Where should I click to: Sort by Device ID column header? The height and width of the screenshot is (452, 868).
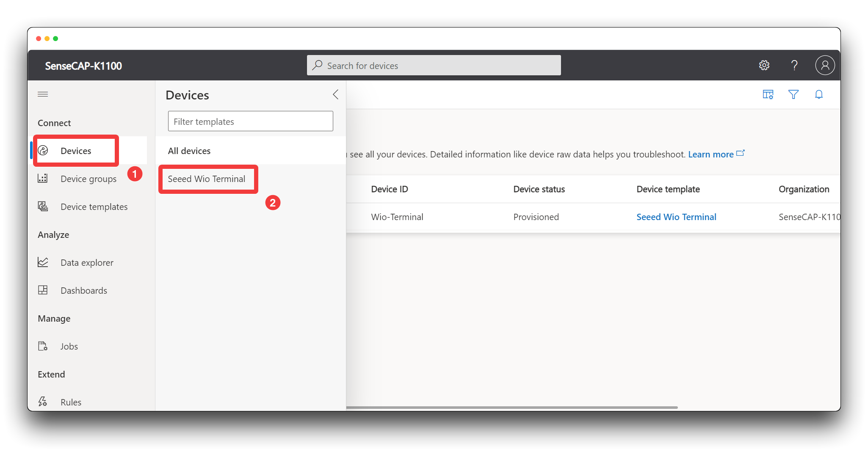[390, 189]
